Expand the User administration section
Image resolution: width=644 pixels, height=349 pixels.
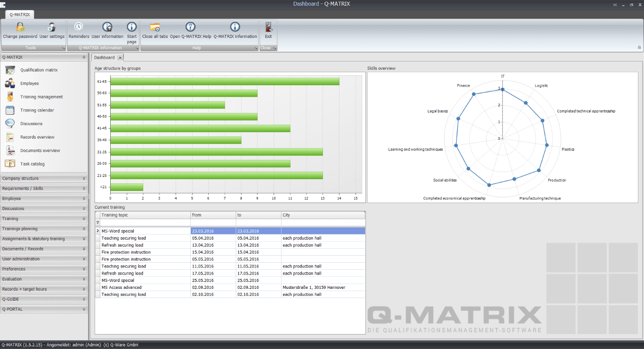tap(44, 259)
